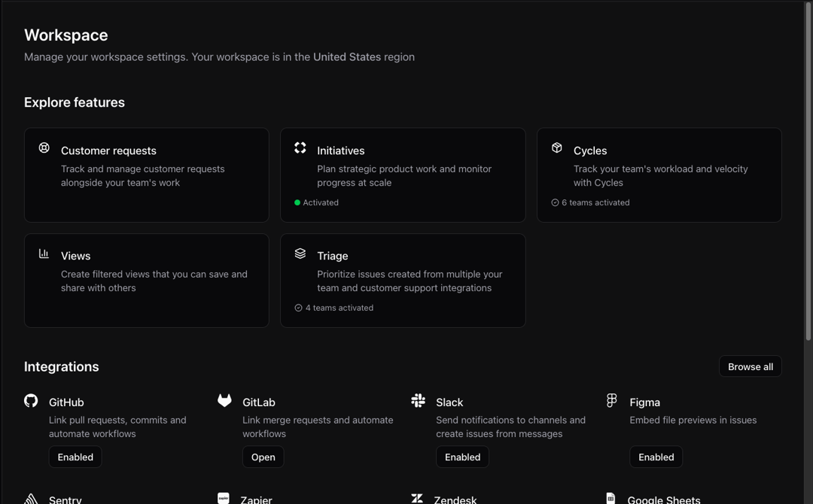The image size is (813, 504).
Task: Click GitHub Enabled button
Action: click(75, 457)
